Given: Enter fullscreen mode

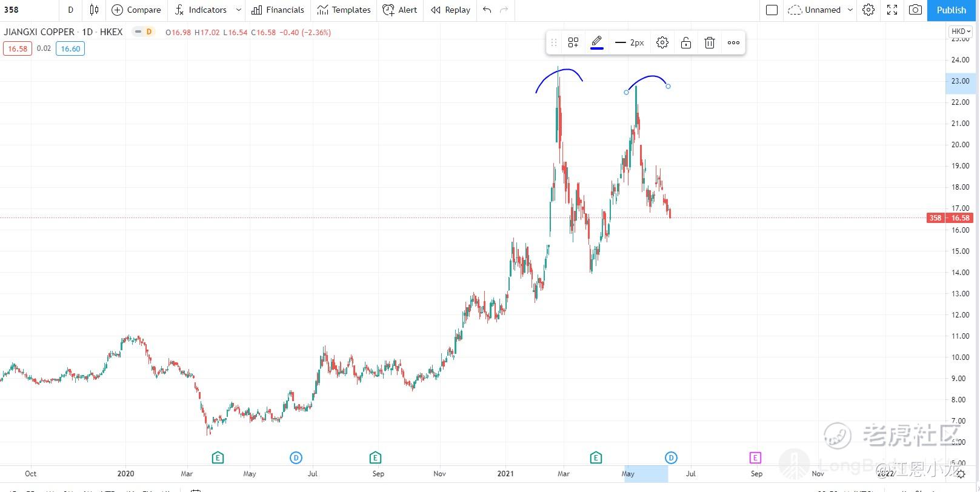Looking at the screenshot, I should (x=892, y=10).
